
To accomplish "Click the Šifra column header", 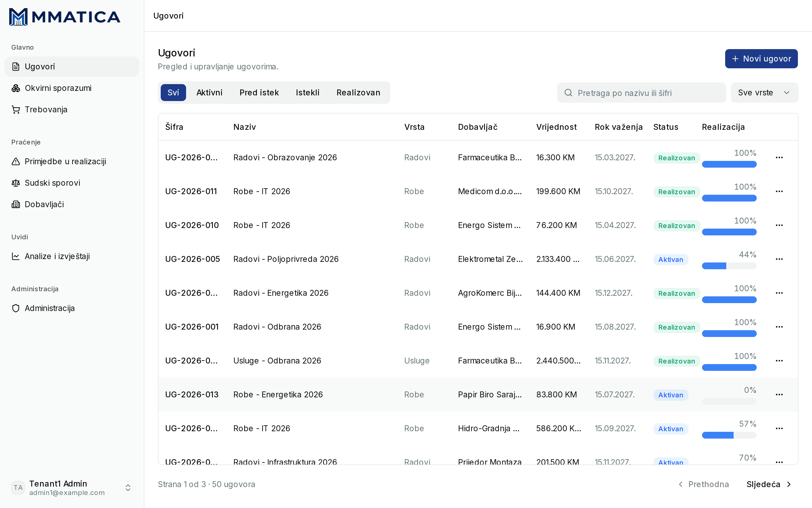I will [174, 127].
